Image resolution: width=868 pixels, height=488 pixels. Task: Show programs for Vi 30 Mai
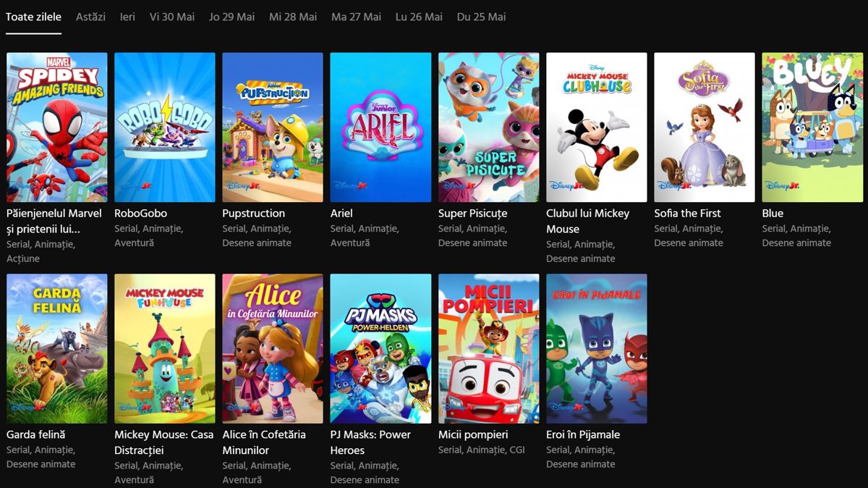click(x=172, y=17)
